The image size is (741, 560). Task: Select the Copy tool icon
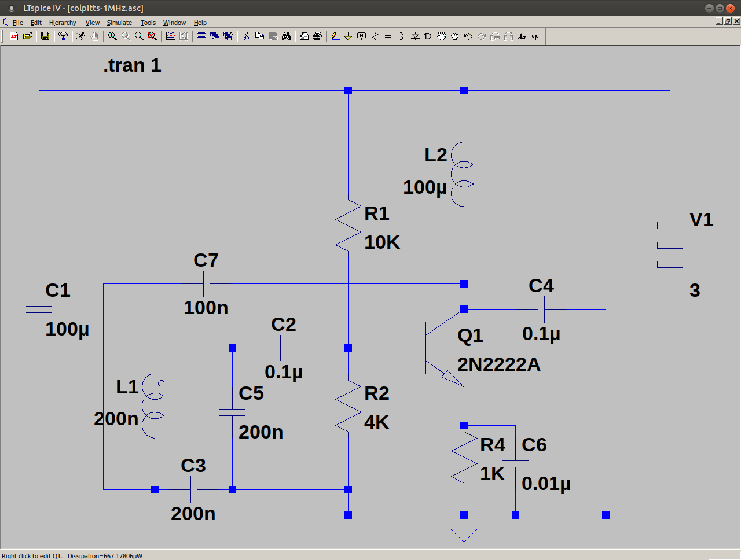click(259, 36)
